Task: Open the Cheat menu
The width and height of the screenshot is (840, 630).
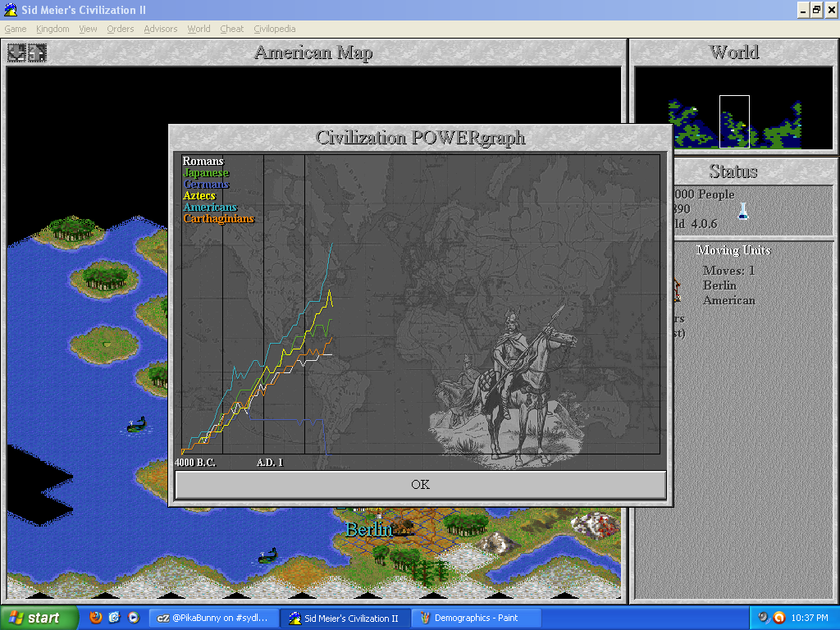Action: point(231,29)
